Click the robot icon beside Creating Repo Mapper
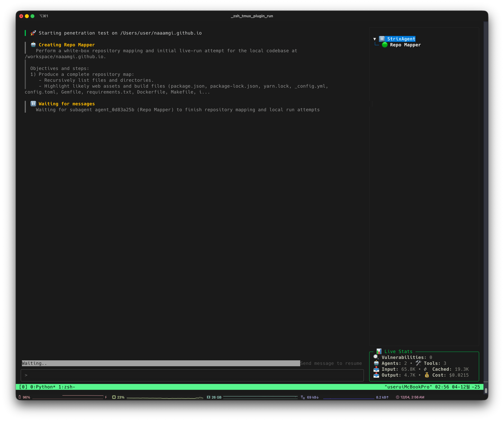This screenshot has width=504, height=421. coord(33,45)
